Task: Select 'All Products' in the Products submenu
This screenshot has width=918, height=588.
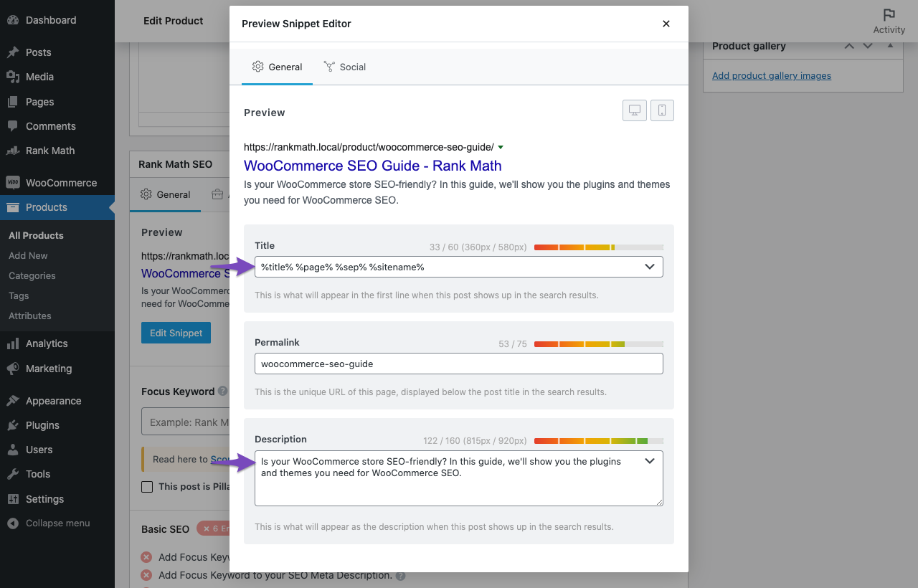Action: [37, 235]
